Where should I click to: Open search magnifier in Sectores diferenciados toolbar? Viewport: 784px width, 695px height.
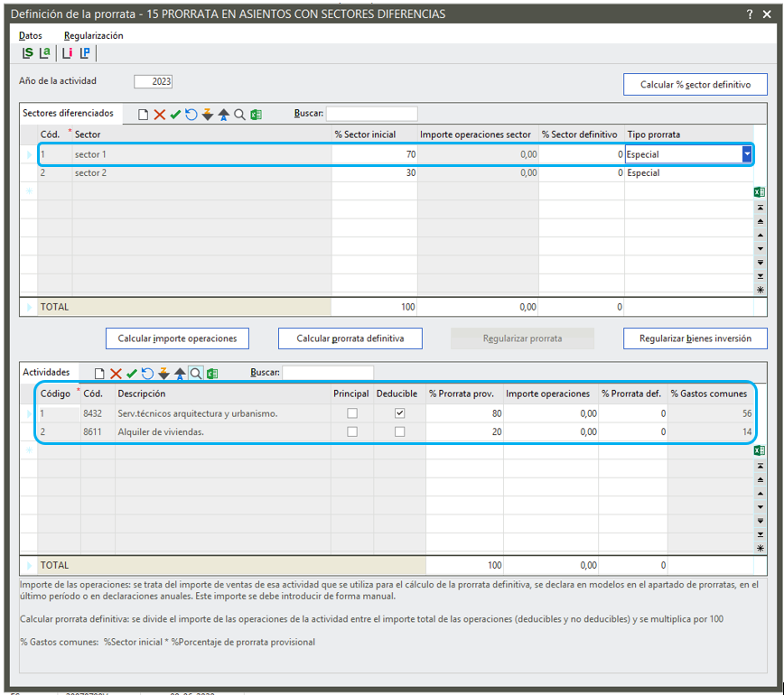click(x=239, y=115)
